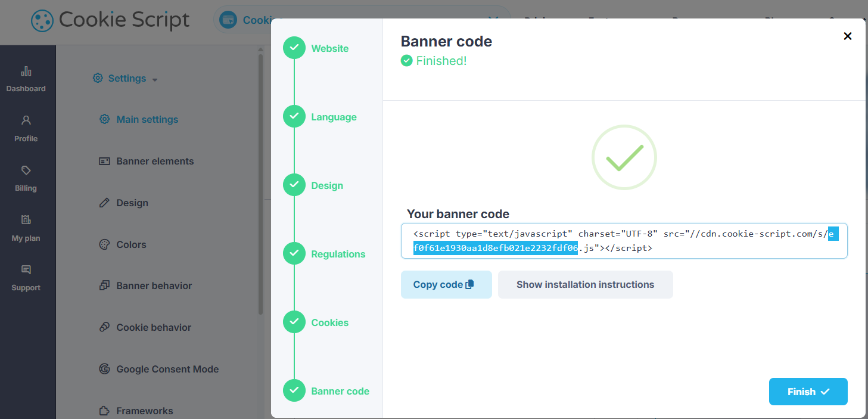This screenshot has width=868, height=419.
Task: Click the Design step checkmark circle
Action: click(x=294, y=185)
